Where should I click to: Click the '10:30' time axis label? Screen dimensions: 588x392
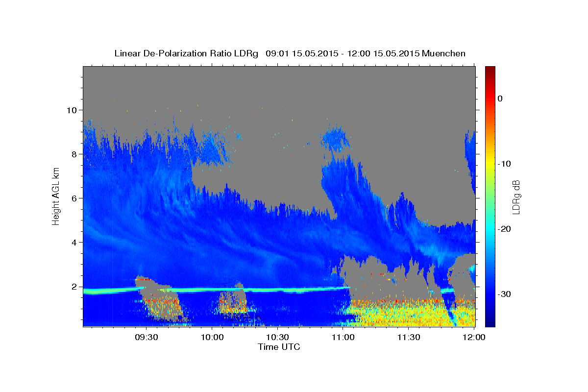coord(278,337)
